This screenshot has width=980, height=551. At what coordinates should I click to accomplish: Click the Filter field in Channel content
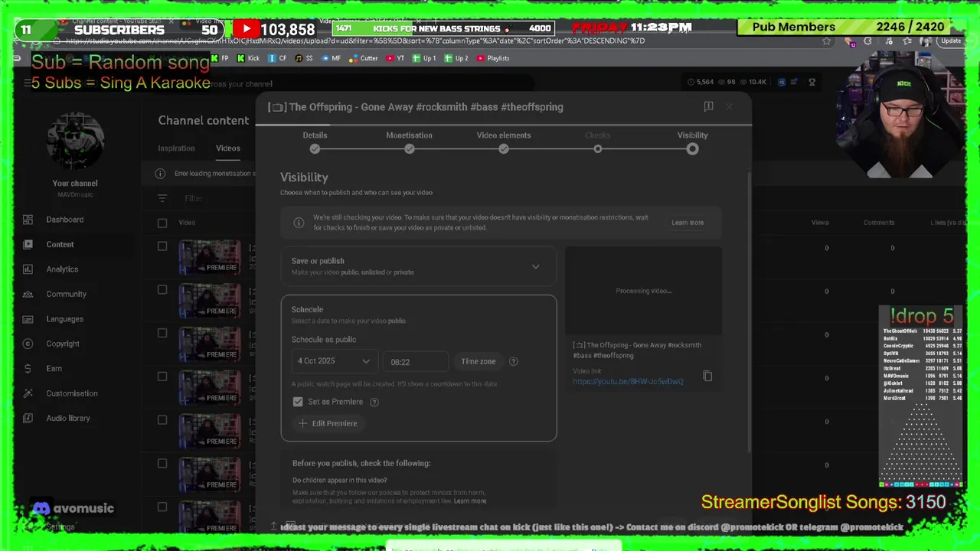194,198
